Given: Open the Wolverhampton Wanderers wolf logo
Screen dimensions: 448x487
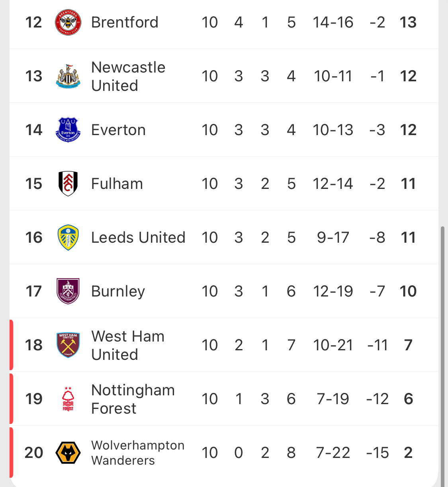Looking at the screenshot, I should coord(68,453).
